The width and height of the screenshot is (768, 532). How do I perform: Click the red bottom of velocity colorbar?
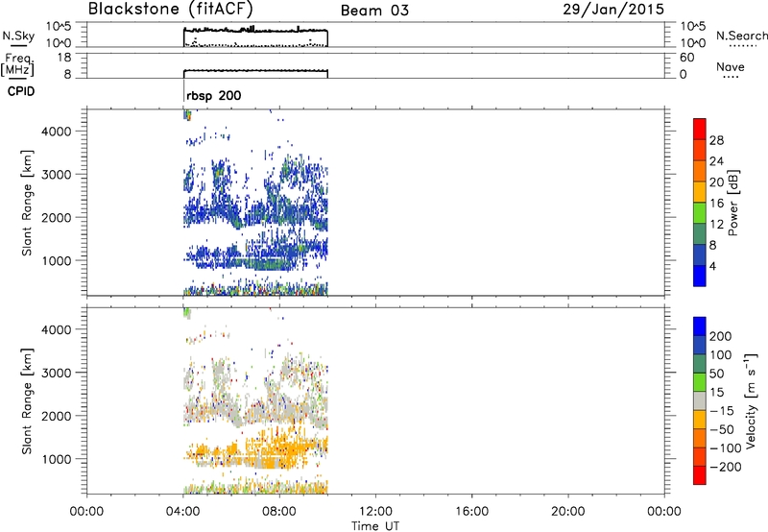(x=700, y=475)
